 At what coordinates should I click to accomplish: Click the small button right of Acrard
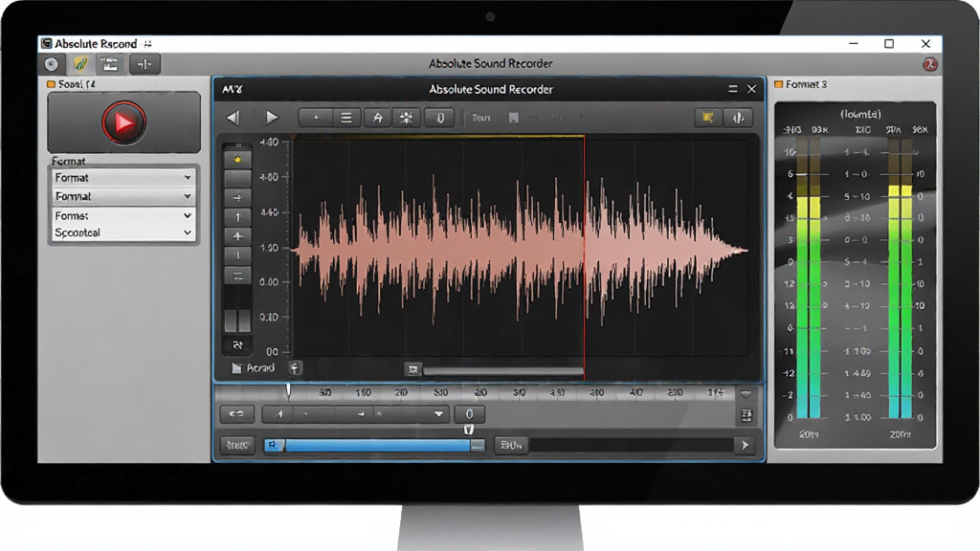tap(295, 368)
